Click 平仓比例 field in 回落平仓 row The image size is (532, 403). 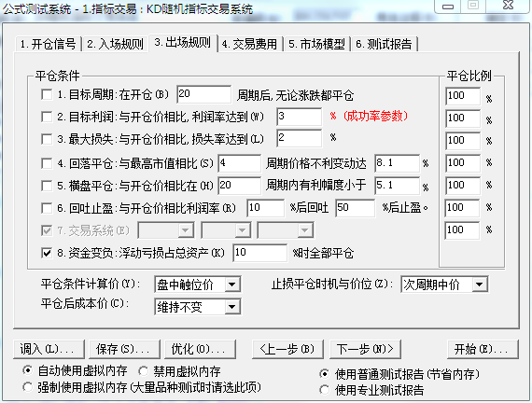tap(463, 163)
